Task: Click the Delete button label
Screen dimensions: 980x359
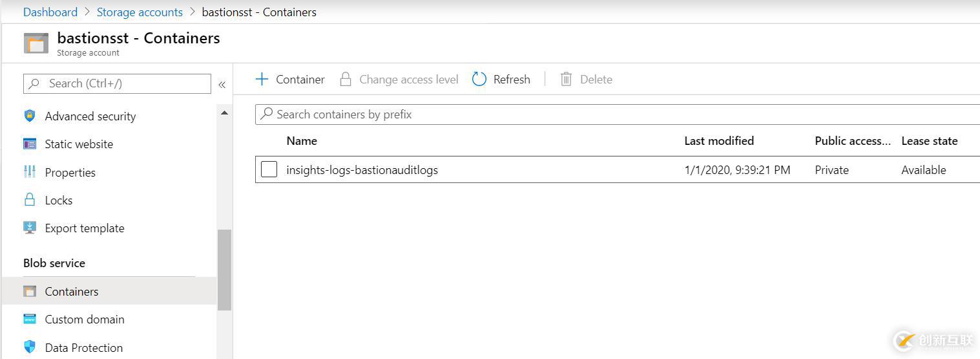Action: point(596,80)
